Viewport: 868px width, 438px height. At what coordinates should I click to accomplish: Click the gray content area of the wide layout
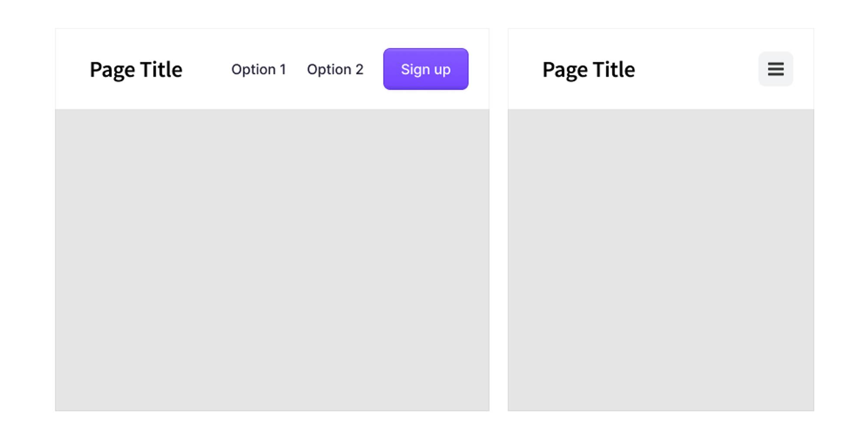point(272,260)
